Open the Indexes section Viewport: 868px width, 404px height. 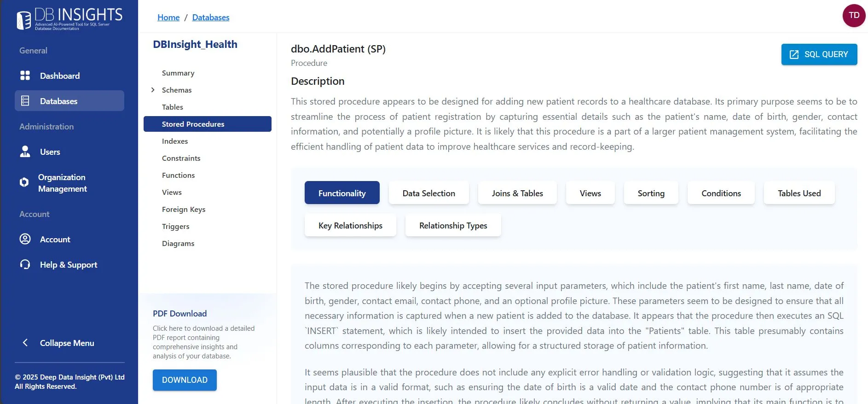point(175,141)
